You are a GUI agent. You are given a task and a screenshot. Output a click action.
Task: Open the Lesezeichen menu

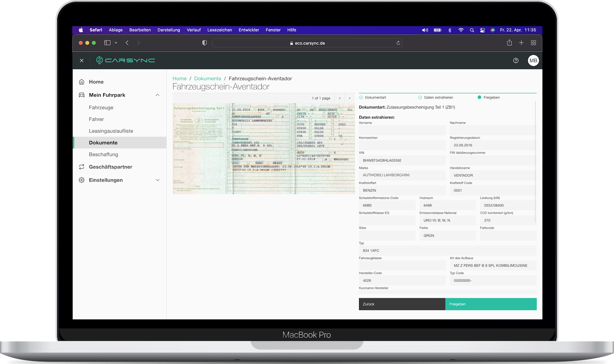(x=220, y=30)
